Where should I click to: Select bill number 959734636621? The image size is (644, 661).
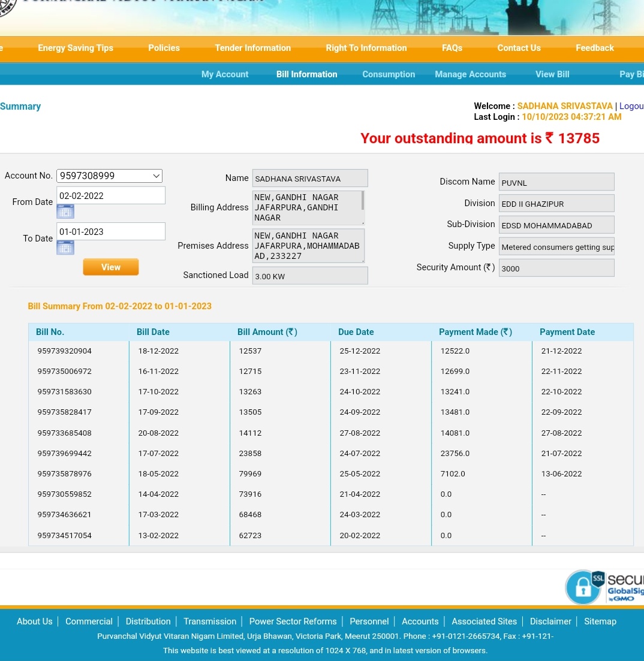(x=65, y=514)
